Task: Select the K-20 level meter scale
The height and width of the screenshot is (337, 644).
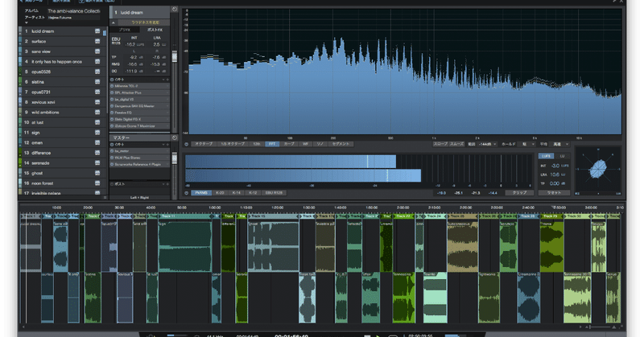Action: 220,193
